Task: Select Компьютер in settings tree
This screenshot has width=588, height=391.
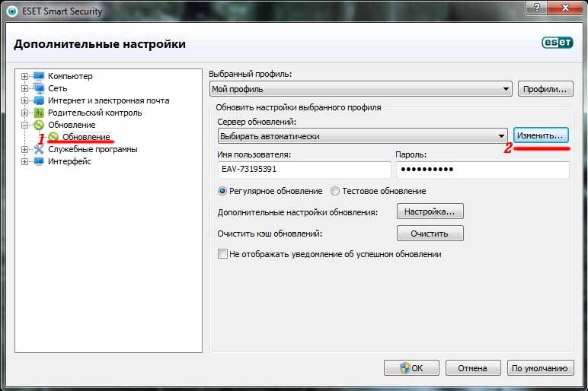Action: click(70, 76)
